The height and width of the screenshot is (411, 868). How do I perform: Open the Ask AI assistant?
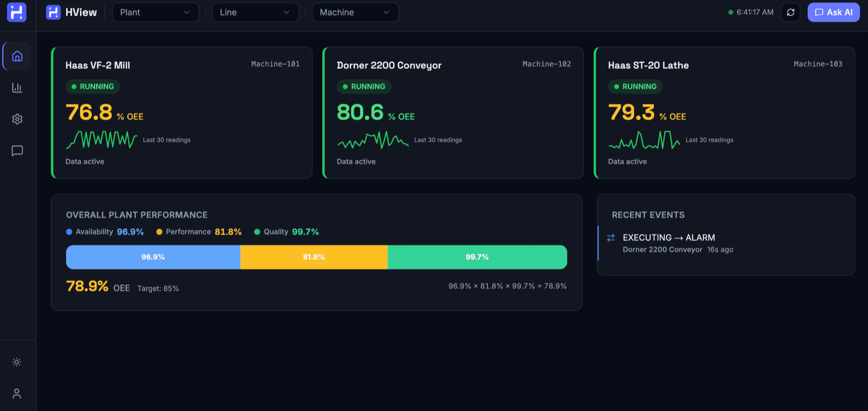point(833,12)
